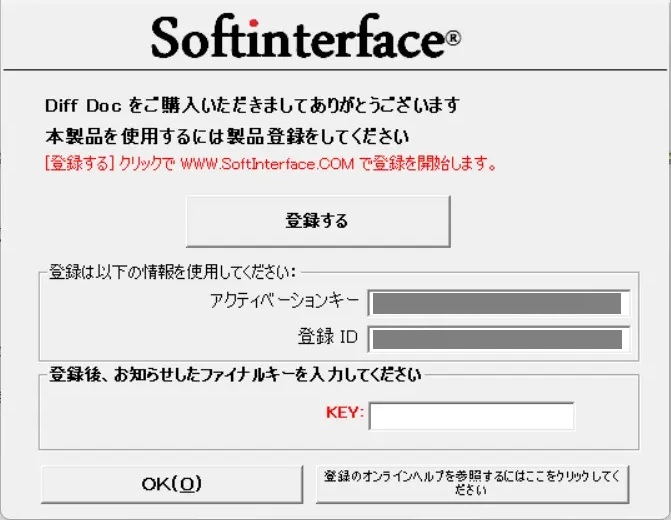
Task: Select the アクティベーションキー field
Action: [499, 303]
